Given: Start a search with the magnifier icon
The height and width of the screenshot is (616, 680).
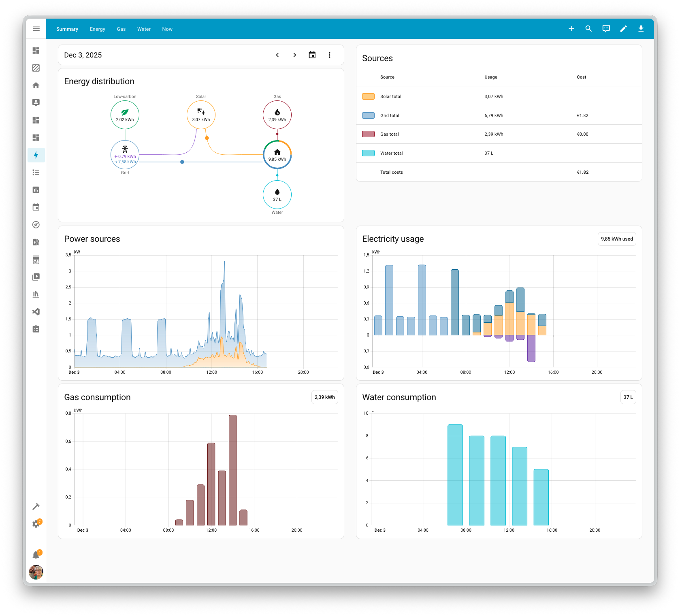Looking at the screenshot, I should click(x=588, y=28).
